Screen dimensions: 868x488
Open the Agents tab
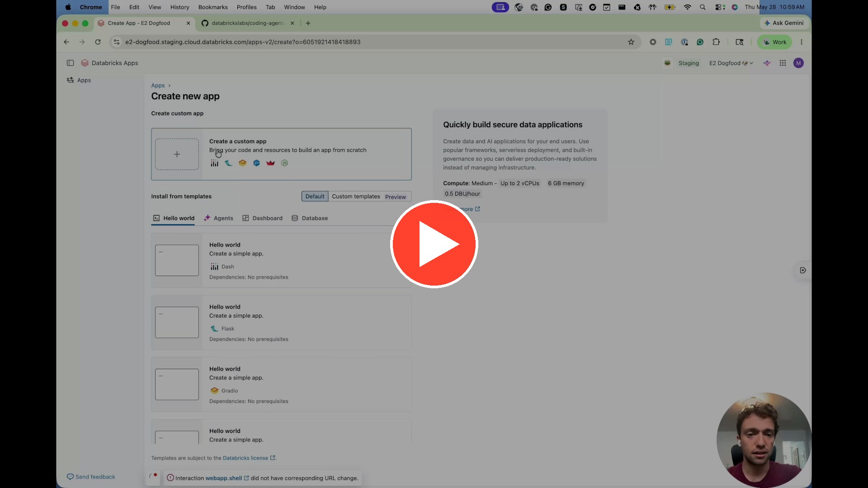[218, 218]
